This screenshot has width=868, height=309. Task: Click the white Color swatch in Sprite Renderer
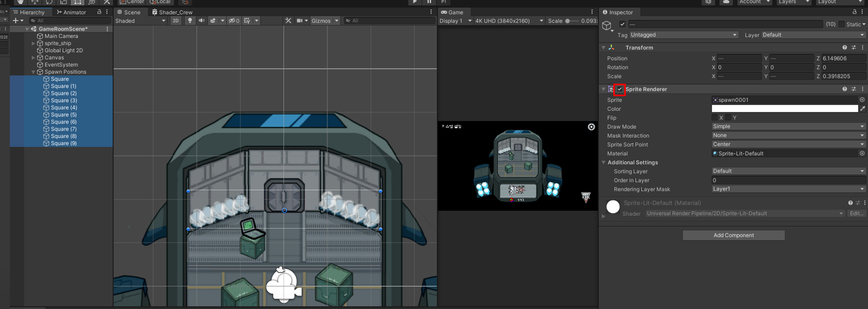[785, 109]
